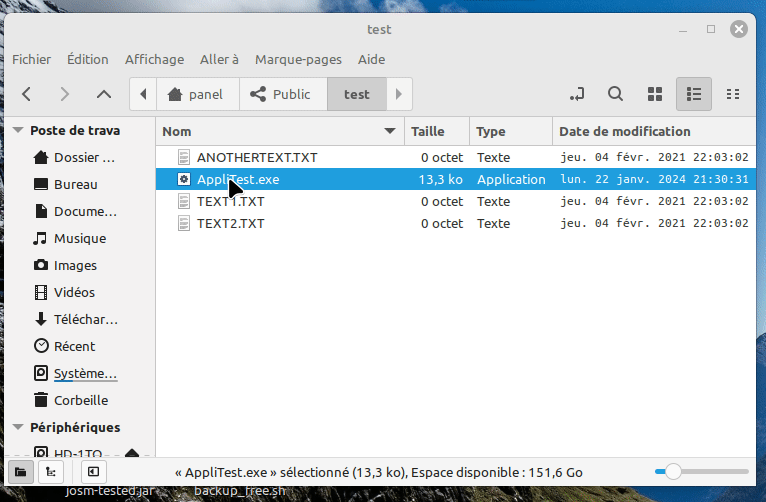Click the TEXT2.TXT document icon
The image size is (766, 502).
[x=184, y=223]
